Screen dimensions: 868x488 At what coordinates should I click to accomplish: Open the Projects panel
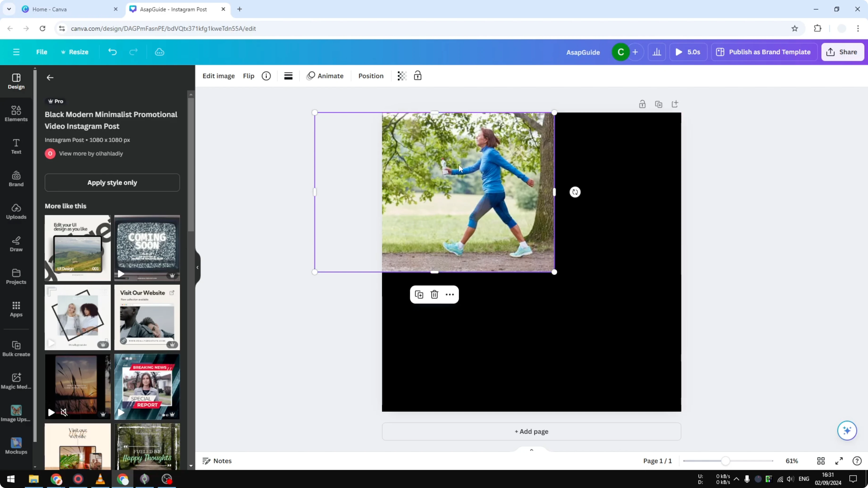pyautogui.click(x=16, y=277)
